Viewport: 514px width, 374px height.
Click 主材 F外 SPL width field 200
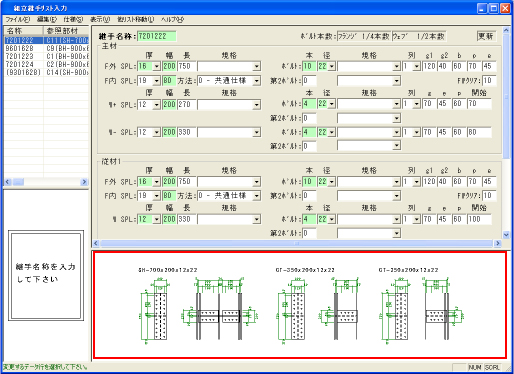click(169, 66)
